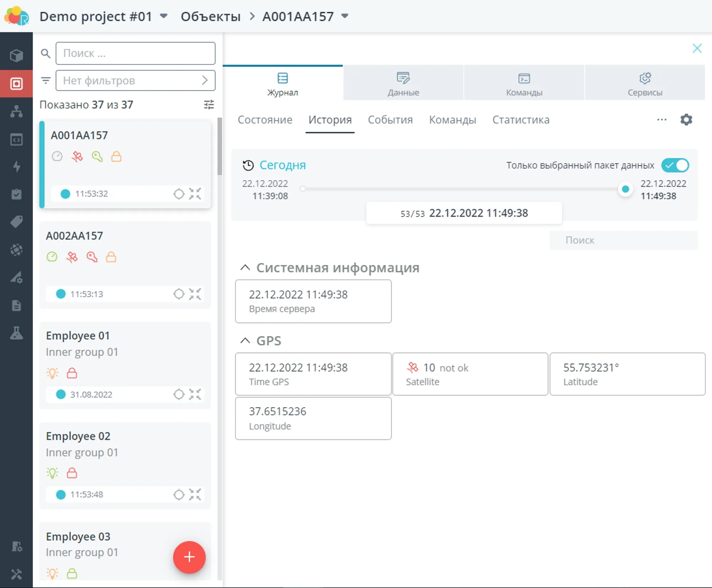Click the history timeline slider handle
The height and width of the screenshot is (588, 712).
click(625, 189)
